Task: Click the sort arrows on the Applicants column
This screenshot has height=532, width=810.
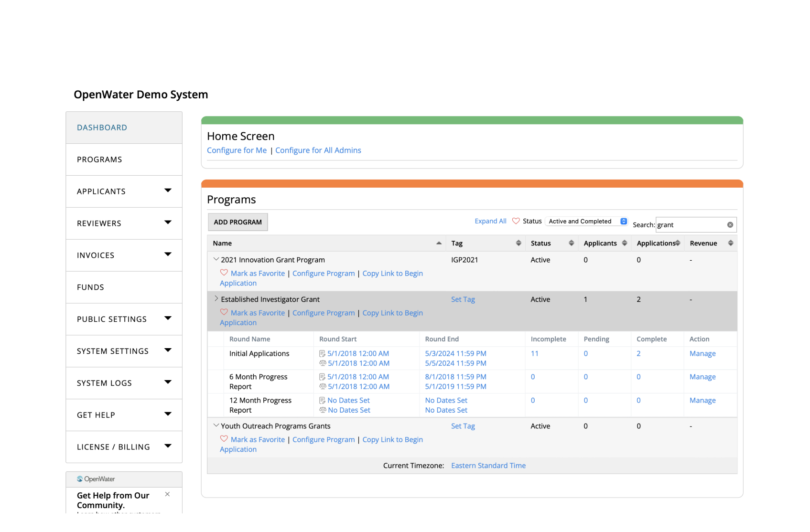Action: pyautogui.click(x=623, y=243)
